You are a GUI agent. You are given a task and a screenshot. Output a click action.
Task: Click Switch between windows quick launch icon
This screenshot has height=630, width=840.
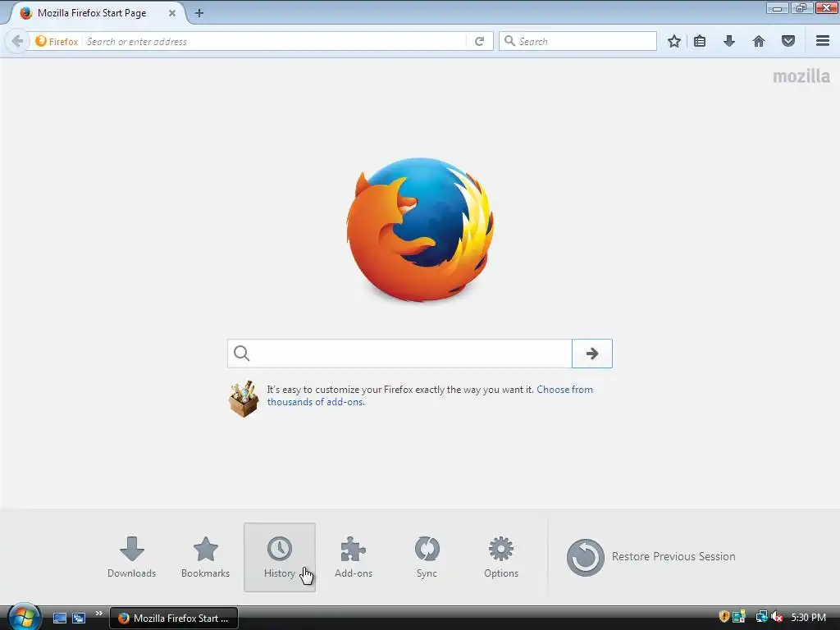point(79,618)
